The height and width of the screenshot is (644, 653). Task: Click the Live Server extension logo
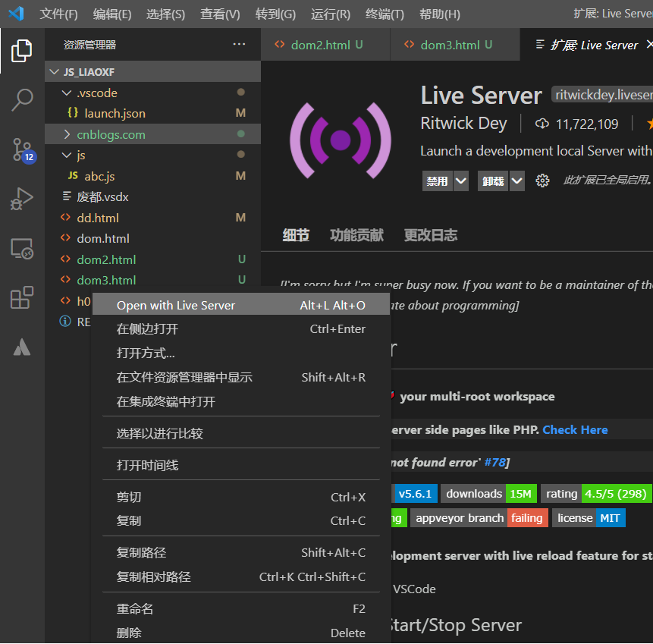click(341, 140)
